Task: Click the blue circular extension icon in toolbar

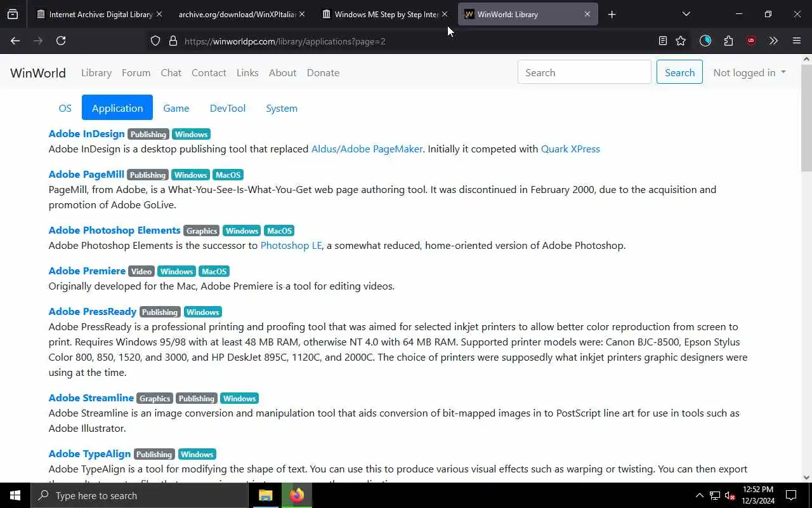Action: pos(705,41)
